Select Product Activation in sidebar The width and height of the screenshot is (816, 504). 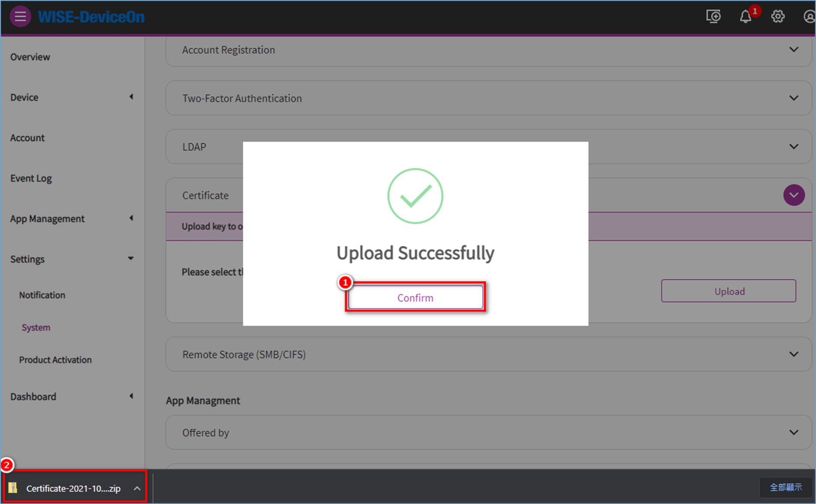coord(55,360)
